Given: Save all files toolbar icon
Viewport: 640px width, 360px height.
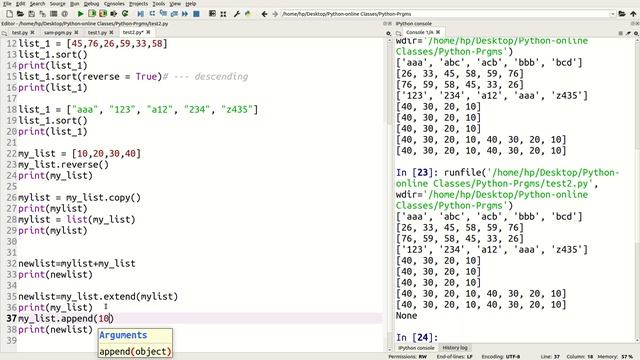Looking at the screenshot, I should [x=42, y=14].
